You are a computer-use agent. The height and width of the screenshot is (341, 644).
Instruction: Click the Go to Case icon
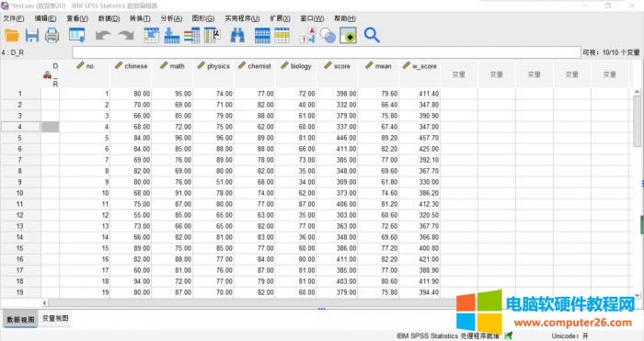click(x=152, y=36)
